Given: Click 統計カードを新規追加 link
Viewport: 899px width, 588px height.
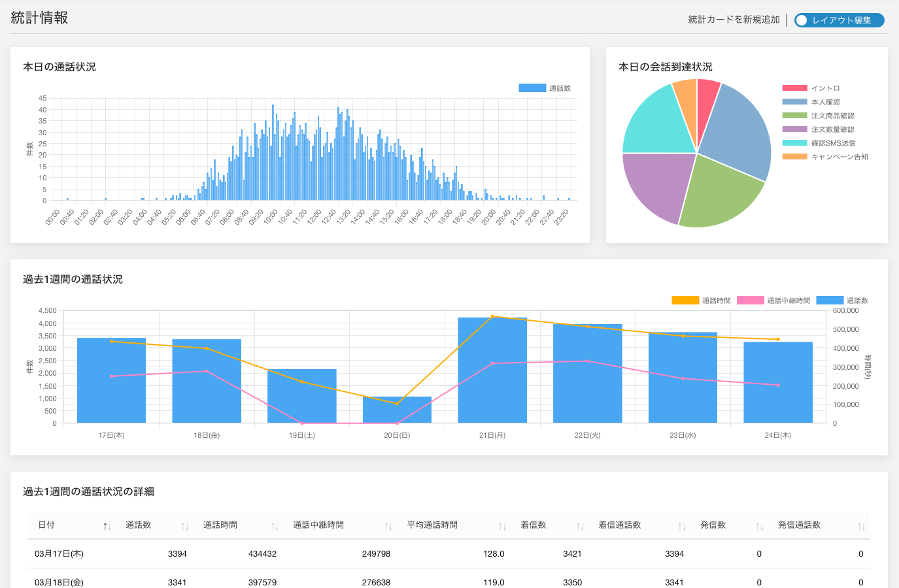Looking at the screenshot, I should pos(734,20).
